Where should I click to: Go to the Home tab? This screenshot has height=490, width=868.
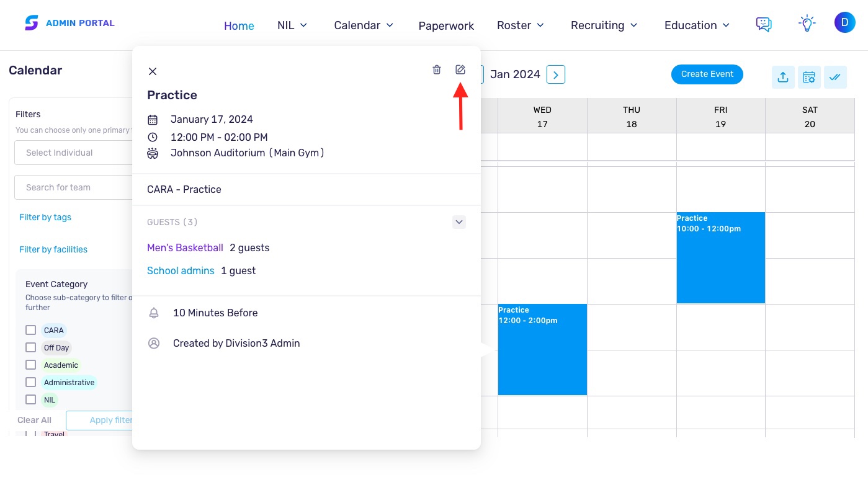(239, 26)
